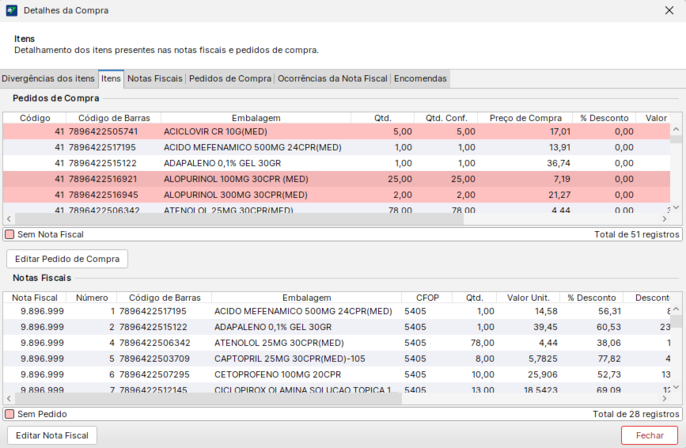Viewport: 686px width, 448px height.
Task: Select the Itens tab
Action: (111, 79)
